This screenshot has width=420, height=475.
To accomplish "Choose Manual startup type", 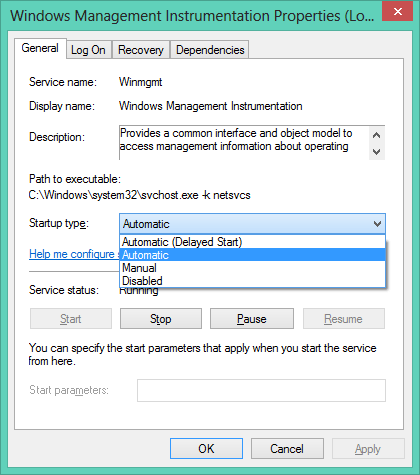I will point(252,268).
